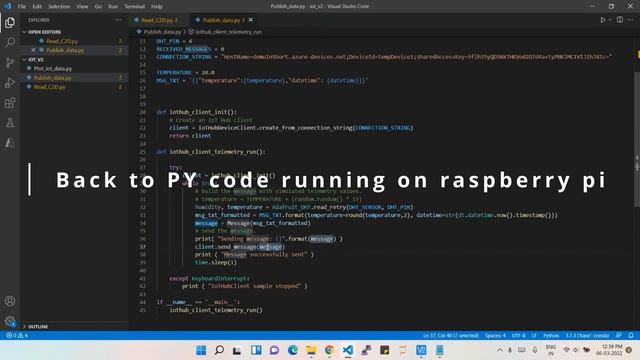
Task: Click CONNECTION_STRING variable on line 13
Action: click(x=184, y=57)
